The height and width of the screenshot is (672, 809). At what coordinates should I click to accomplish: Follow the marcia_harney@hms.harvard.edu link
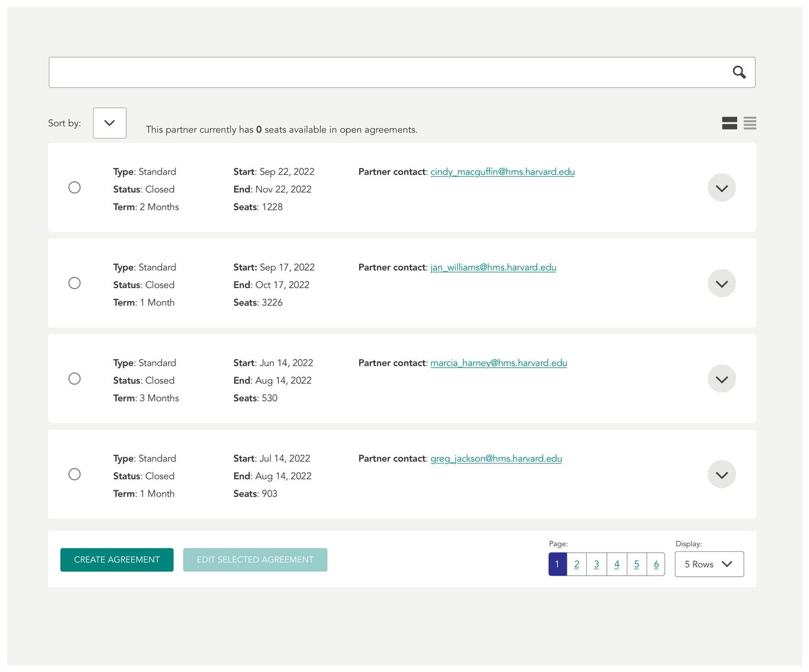coord(499,363)
